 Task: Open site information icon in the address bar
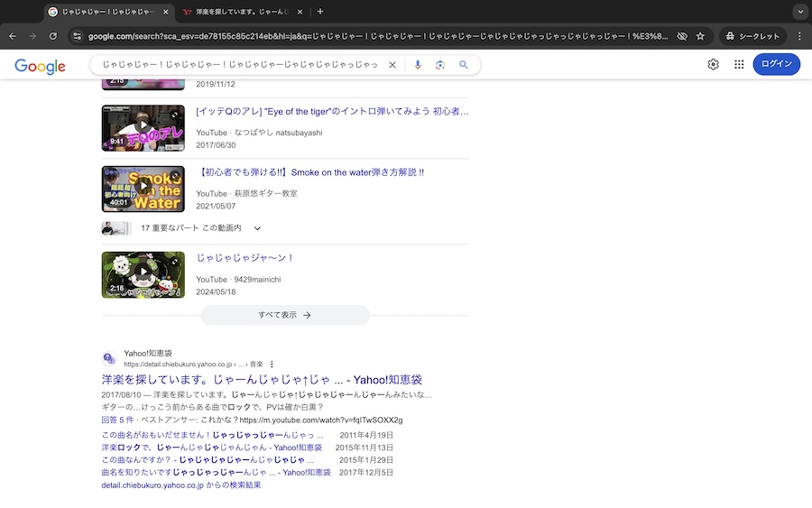click(78, 36)
